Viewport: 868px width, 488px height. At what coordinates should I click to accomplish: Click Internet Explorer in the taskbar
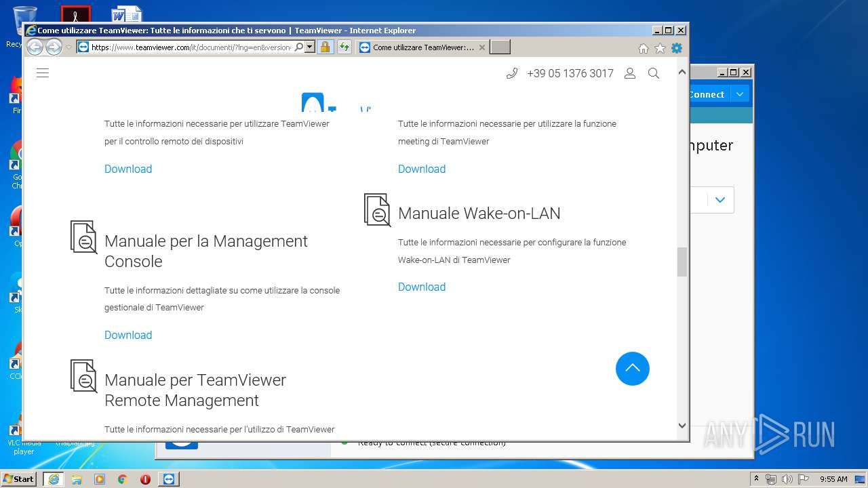coord(54,479)
